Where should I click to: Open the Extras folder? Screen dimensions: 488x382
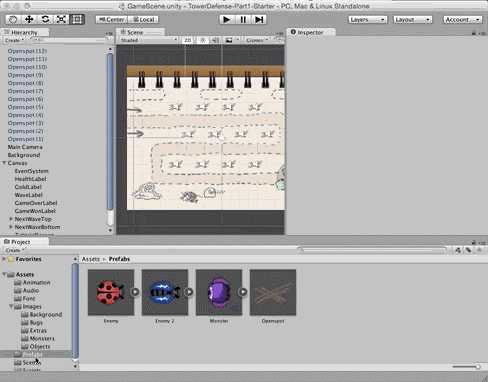[x=34, y=330]
